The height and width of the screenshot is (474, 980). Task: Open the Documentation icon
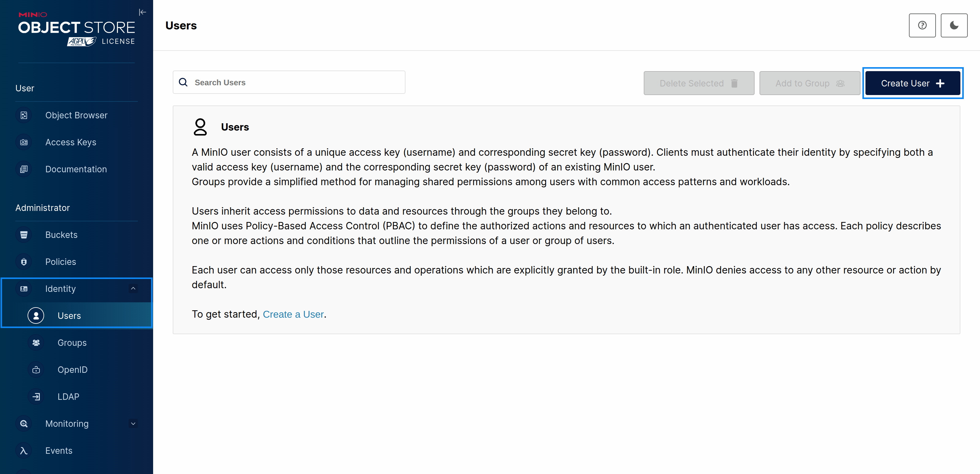[24, 170]
